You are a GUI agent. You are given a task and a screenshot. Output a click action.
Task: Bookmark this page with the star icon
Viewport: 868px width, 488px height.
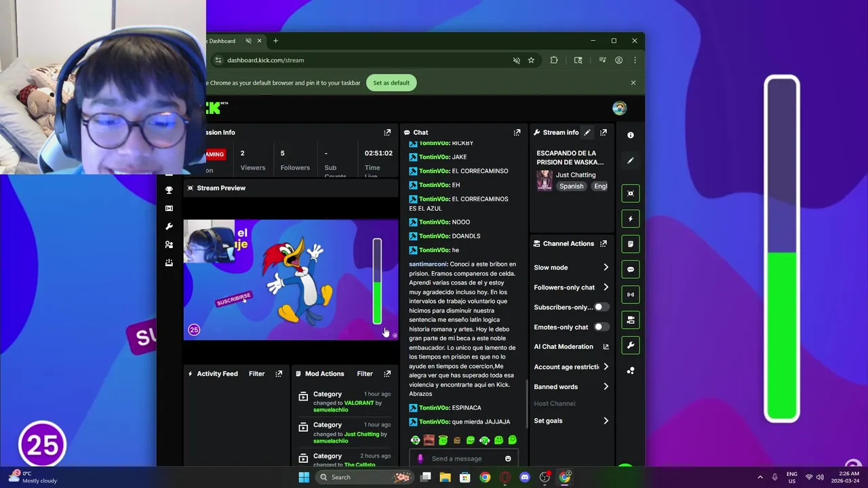click(531, 60)
